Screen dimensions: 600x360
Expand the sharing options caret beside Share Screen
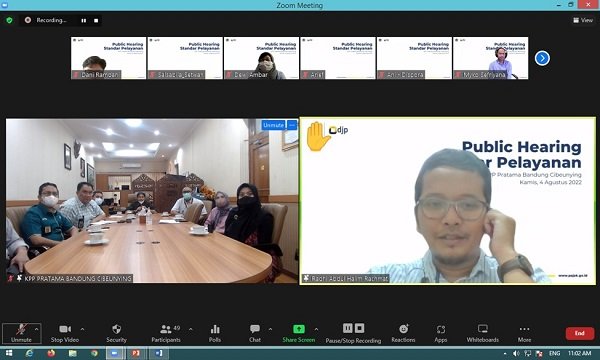coord(316,329)
